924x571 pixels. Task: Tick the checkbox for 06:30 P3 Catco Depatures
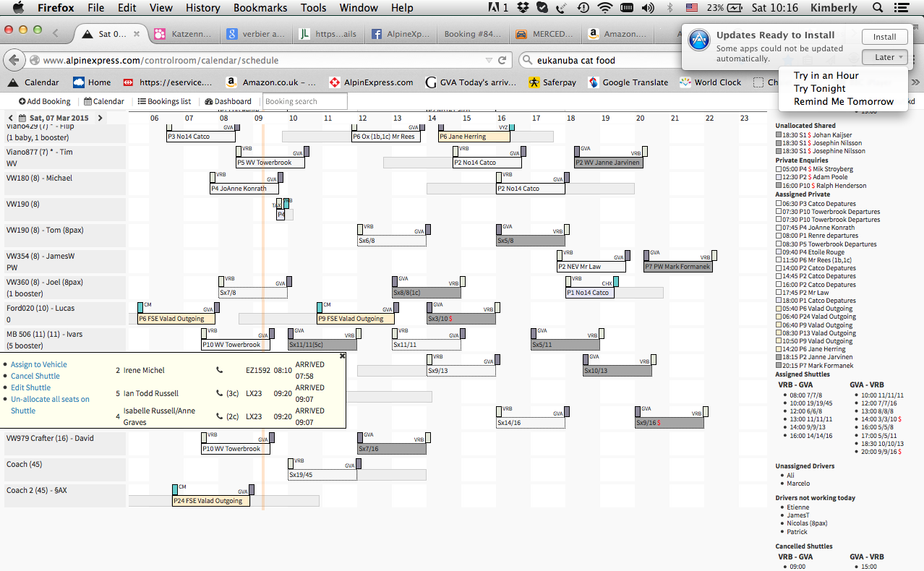tap(779, 204)
